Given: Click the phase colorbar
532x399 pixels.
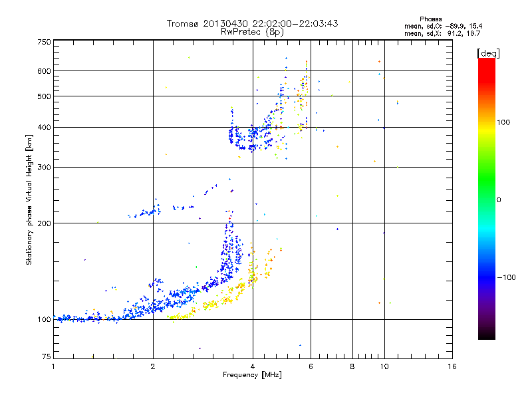Looking at the screenshot, I should coord(487,199).
